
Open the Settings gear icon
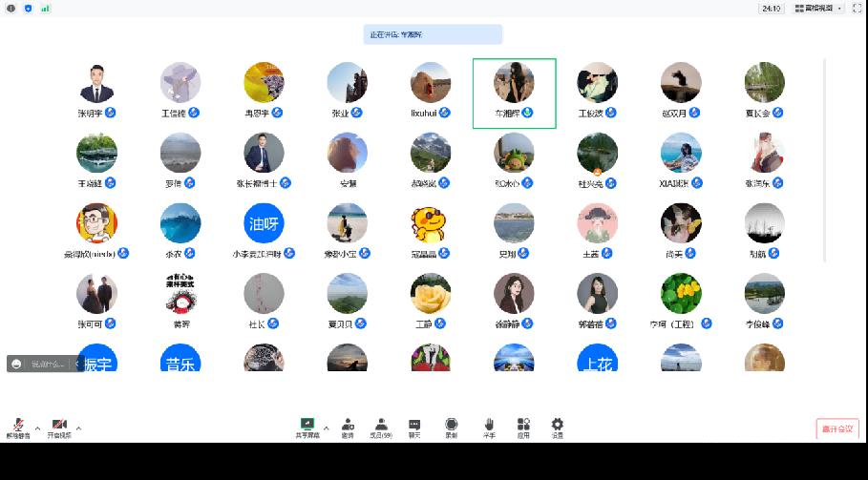click(558, 425)
